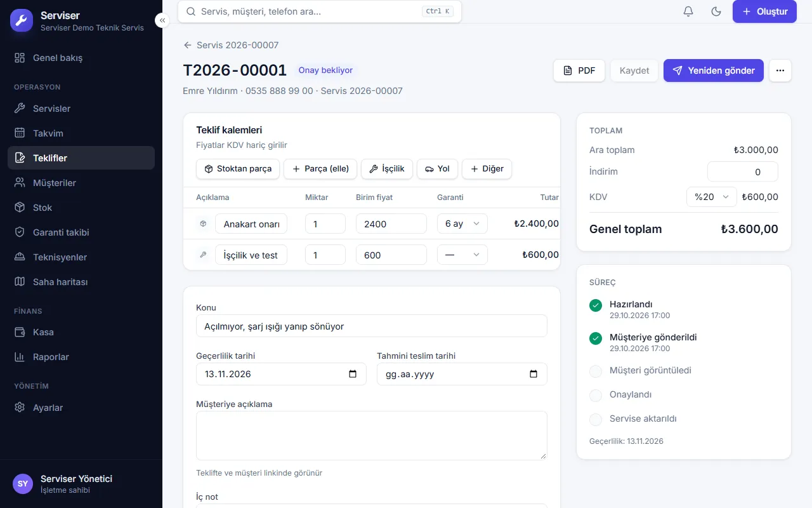This screenshot has width=812, height=508.
Task: Expand the 6 ay warranty dropdown
Action: pos(462,224)
